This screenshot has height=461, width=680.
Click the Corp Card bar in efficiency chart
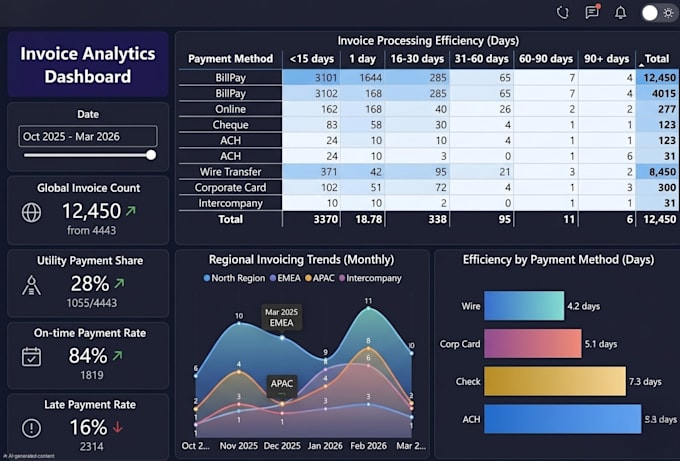pyautogui.click(x=533, y=343)
